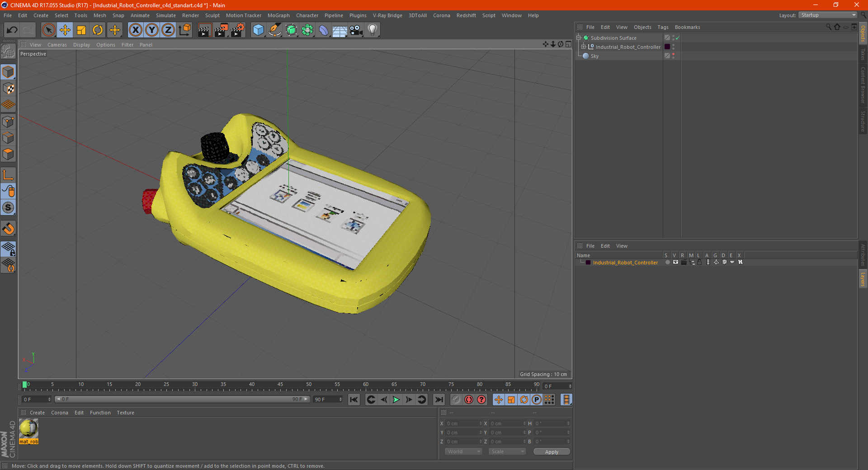The width and height of the screenshot is (868, 470).
Task: Open the viewport Display menu
Action: (x=81, y=45)
